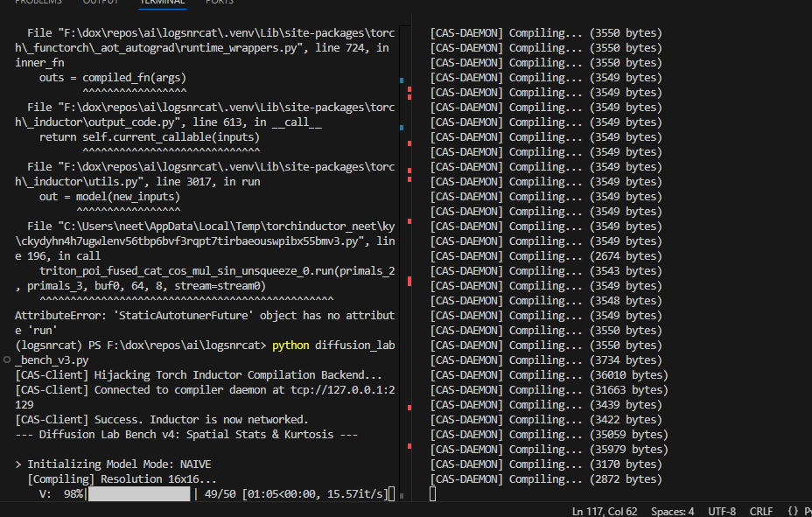This screenshot has height=517, width=812.
Task: Change indentation via Spaces: 4
Action: 672,511
